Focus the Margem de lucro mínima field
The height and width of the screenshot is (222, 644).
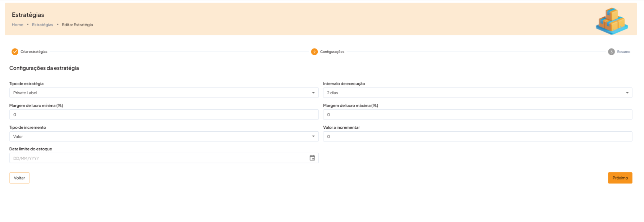164,115
